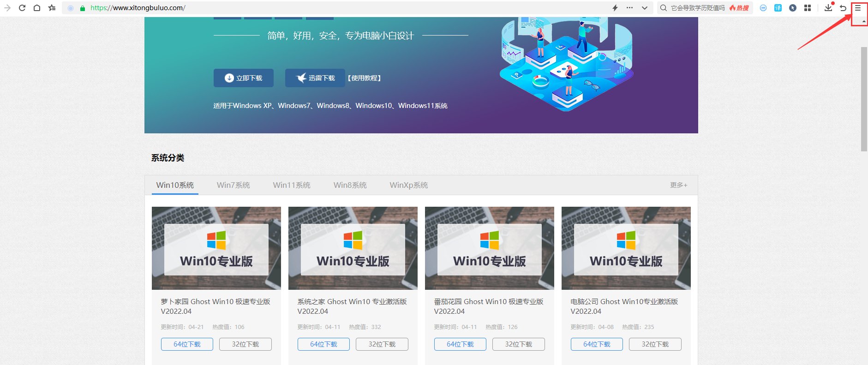Click the 热度值：332 text

(365, 327)
